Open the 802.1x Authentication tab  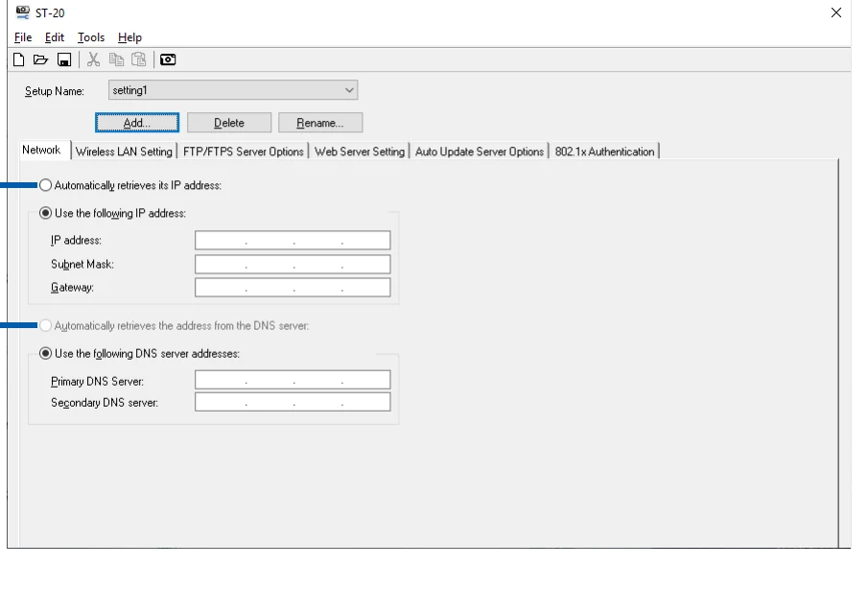coord(604,152)
